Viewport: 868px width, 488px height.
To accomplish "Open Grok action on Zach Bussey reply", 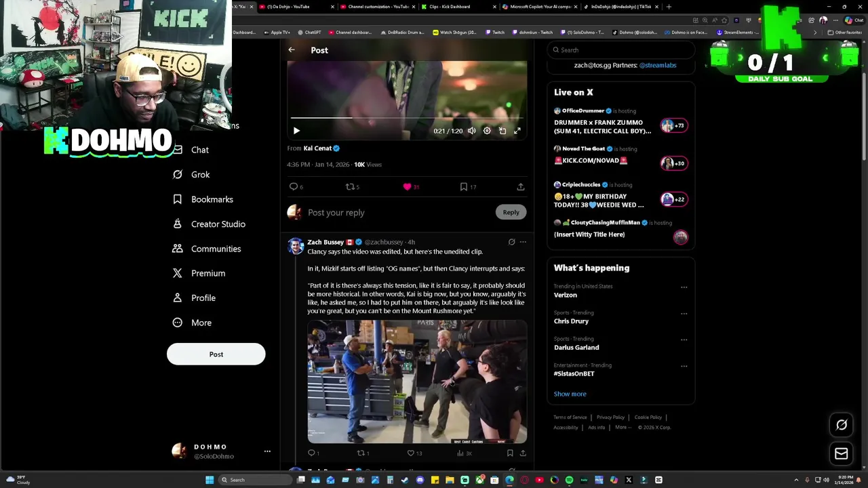I will tap(511, 242).
